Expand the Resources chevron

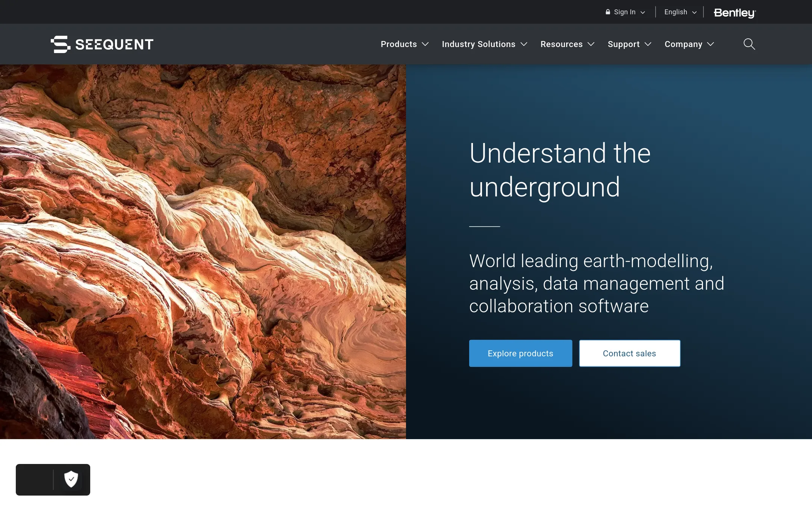(591, 44)
